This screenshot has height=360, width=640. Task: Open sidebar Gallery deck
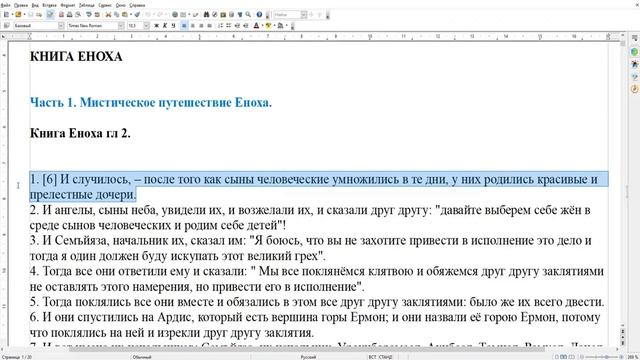pos(634,77)
